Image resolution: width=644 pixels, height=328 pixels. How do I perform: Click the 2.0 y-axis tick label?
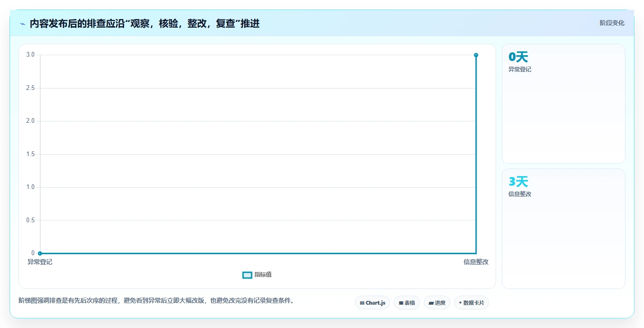pos(30,121)
